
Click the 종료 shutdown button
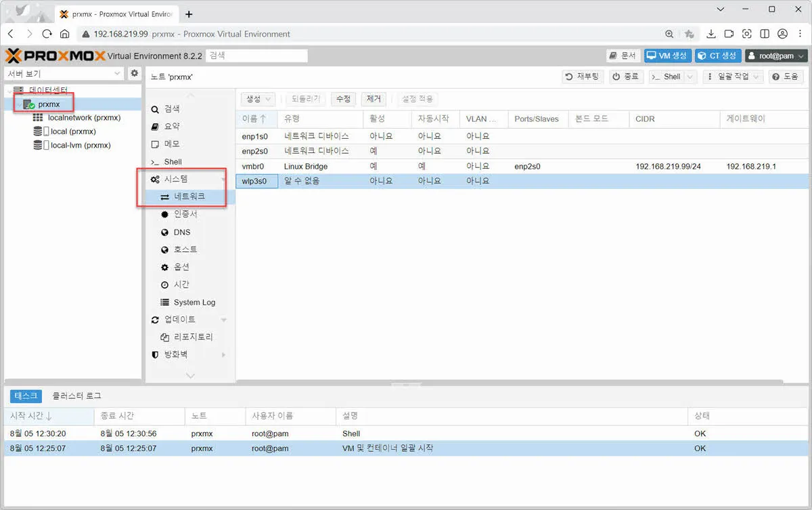pos(626,77)
